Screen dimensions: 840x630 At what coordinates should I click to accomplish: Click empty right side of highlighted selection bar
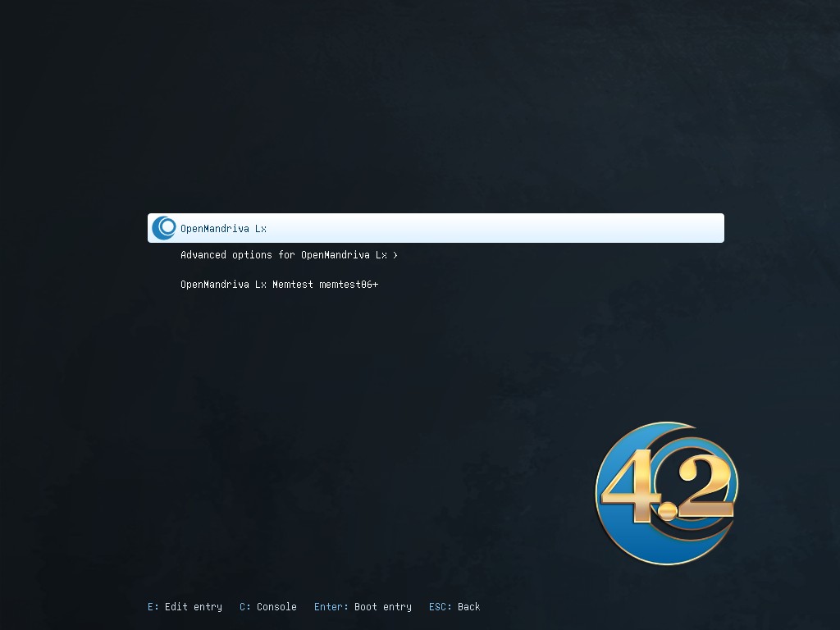click(574, 228)
